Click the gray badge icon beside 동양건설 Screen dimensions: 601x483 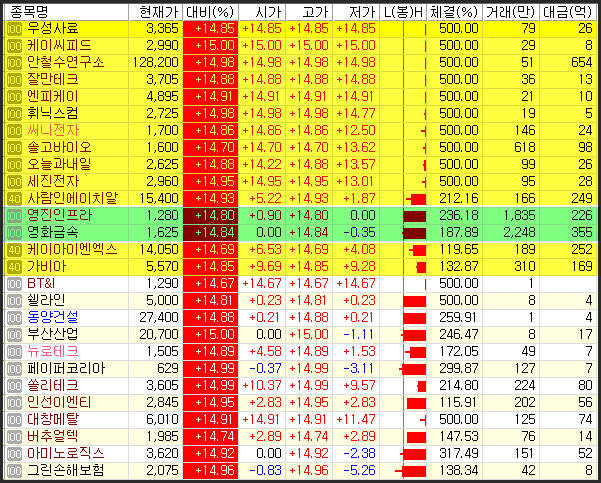[x=15, y=318]
